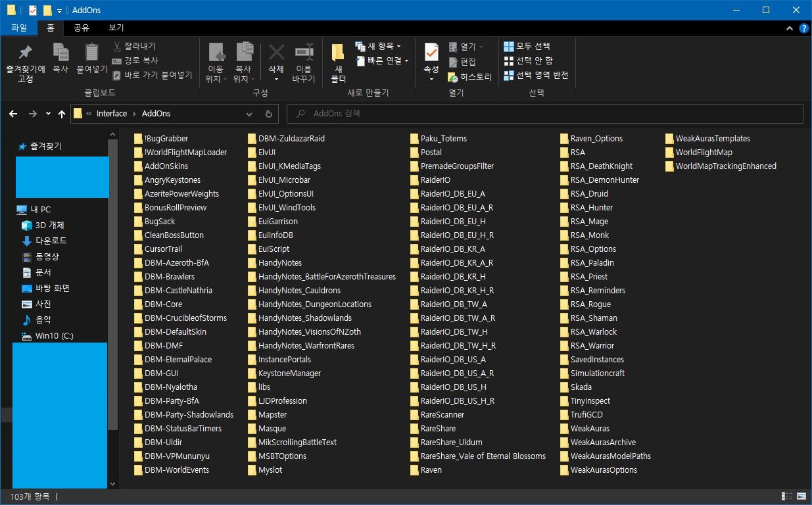Pin to Quick access (즐겨찾기에 고정)
812x505 pixels.
[x=26, y=64]
